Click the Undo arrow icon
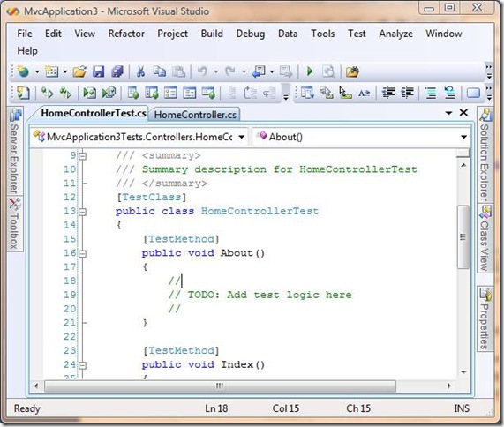The width and height of the screenshot is (504, 427). point(202,71)
